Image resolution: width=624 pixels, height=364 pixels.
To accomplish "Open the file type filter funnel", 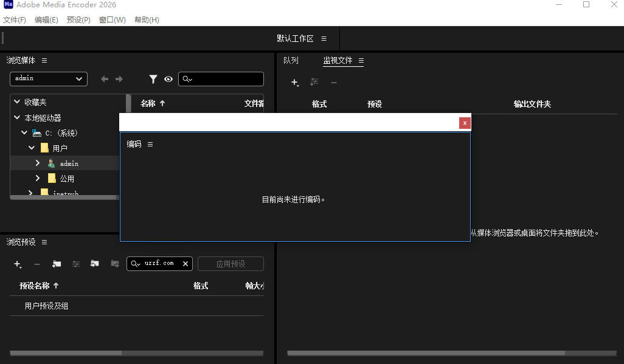I will 153,79.
